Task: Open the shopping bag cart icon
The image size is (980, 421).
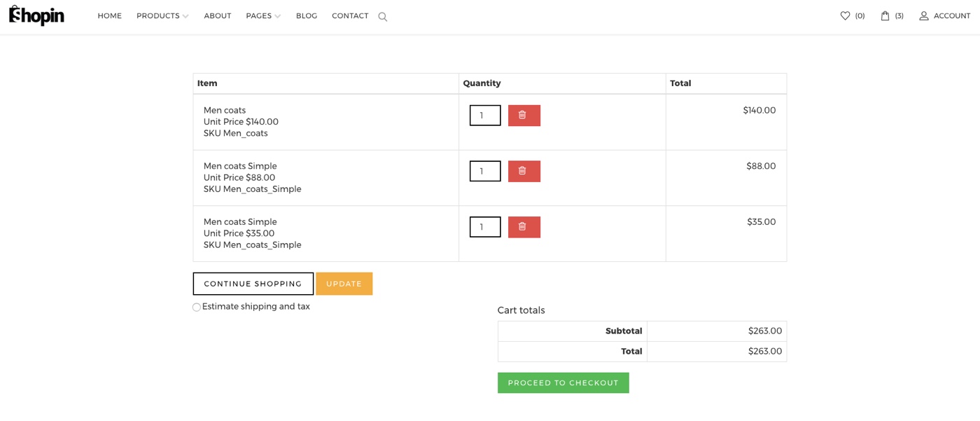Action: click(885, 15)
